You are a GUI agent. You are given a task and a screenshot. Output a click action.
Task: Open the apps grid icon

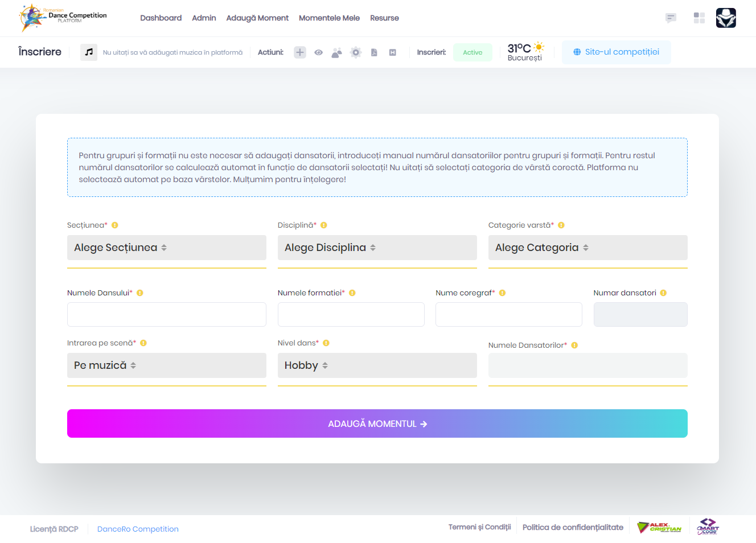(x=699, y=18)
